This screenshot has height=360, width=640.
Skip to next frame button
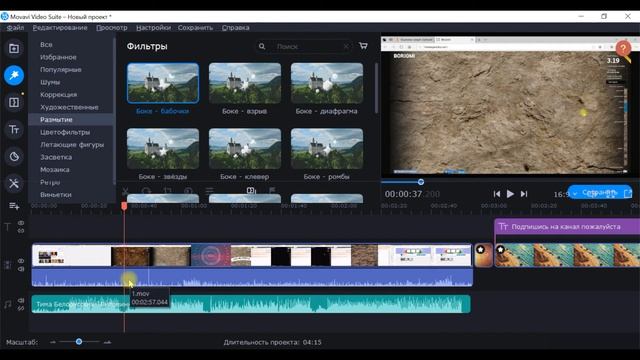point(524,194)
